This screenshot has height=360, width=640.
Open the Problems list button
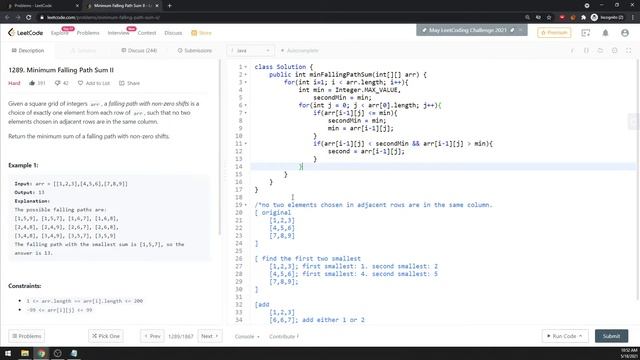pyautogui.click(x=27, y=336)
